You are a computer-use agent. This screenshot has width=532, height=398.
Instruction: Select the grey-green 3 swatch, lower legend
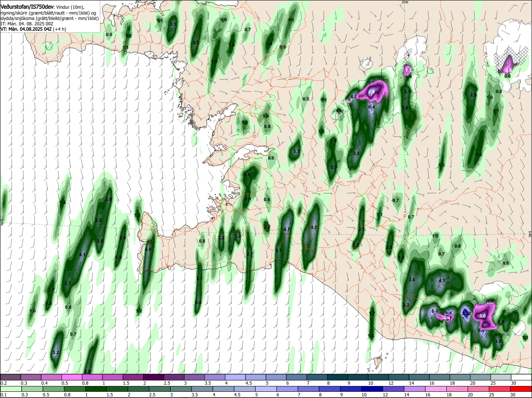click(x=181, y=389)
